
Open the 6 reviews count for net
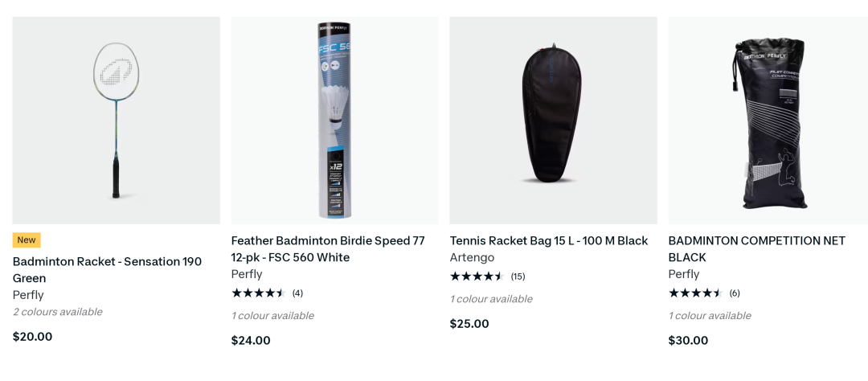[735, 293]
